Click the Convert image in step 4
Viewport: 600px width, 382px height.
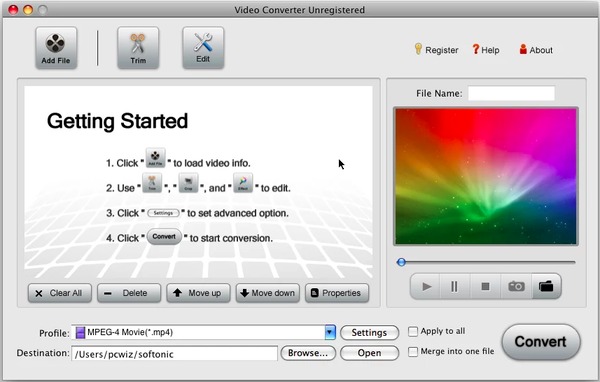pos(164,237)
